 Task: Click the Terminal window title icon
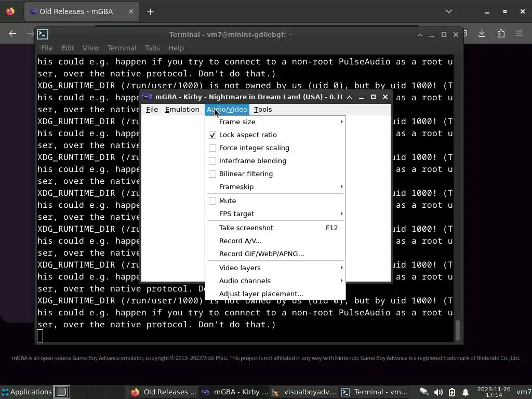(43, 34)
